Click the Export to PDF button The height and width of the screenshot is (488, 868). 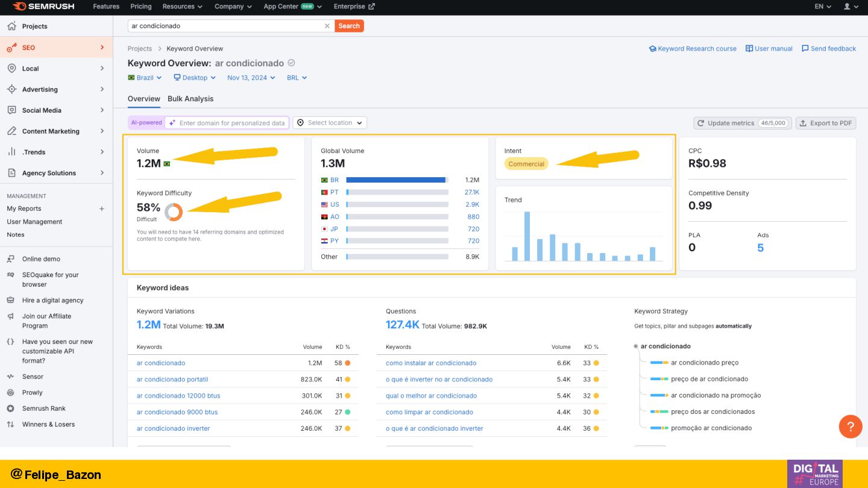point(825,123)
